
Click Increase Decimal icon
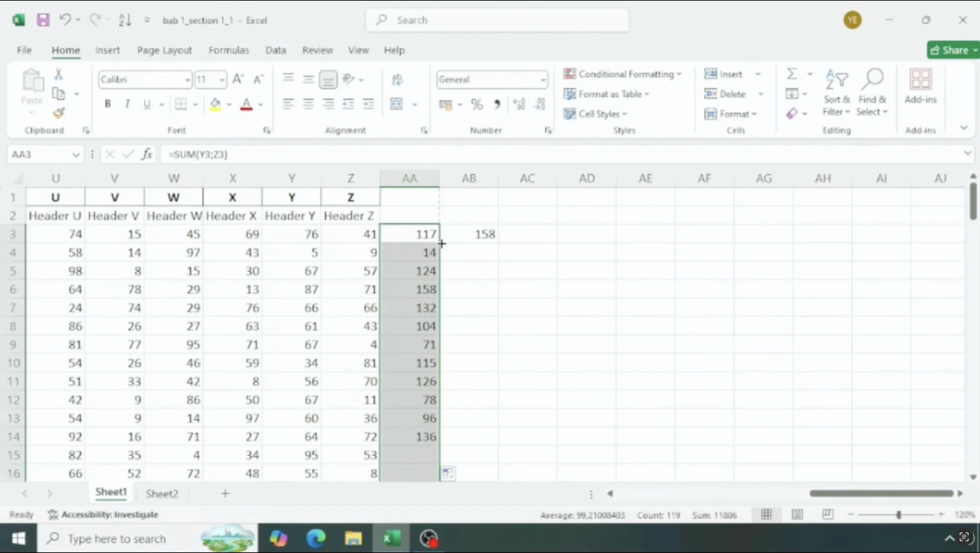tap(519, 104)
